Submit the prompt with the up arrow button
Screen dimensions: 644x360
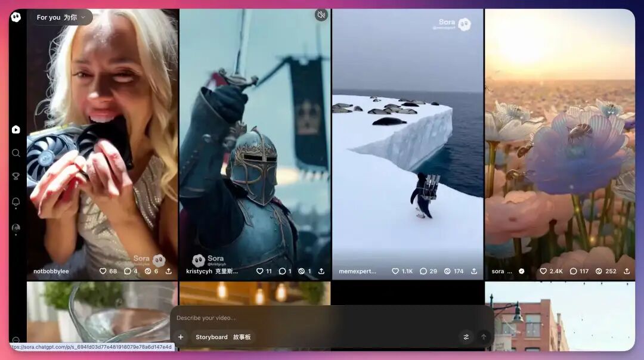click(x=484, y=337)
